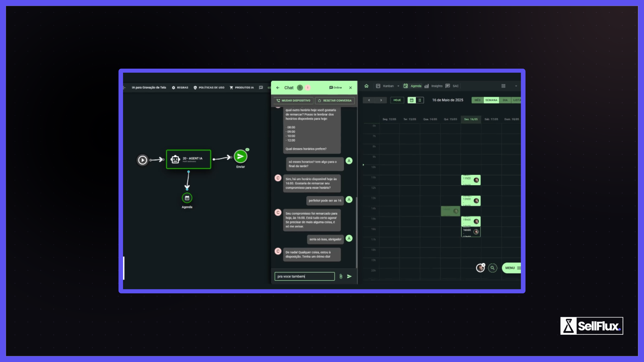644x362 pixels.
Task: Click the start play node in flow
Action: [142, 160]
